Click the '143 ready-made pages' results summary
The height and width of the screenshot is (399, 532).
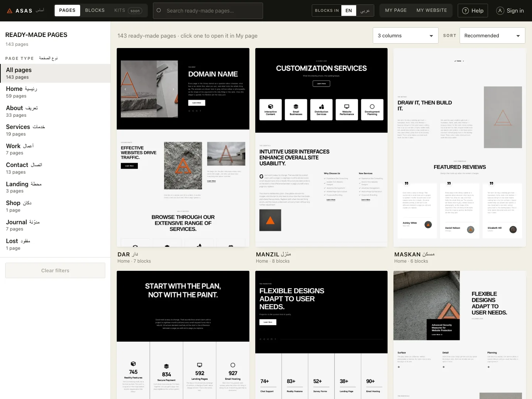[x=187, y=36]
